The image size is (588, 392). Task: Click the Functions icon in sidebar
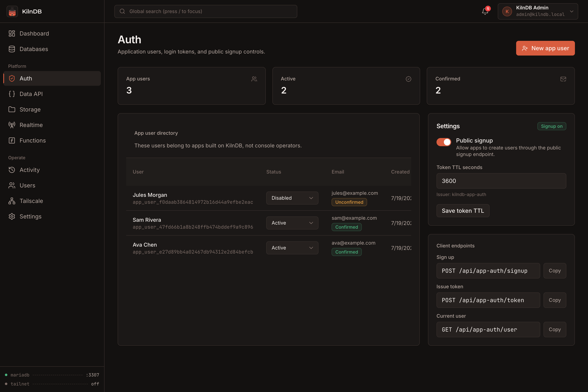coord(12,140)
